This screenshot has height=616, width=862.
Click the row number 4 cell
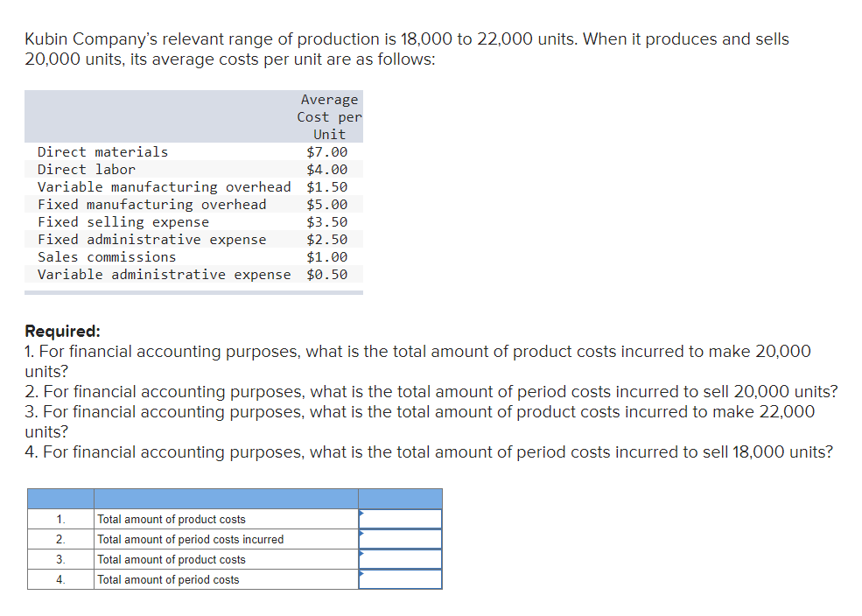(x=60, y=578)
